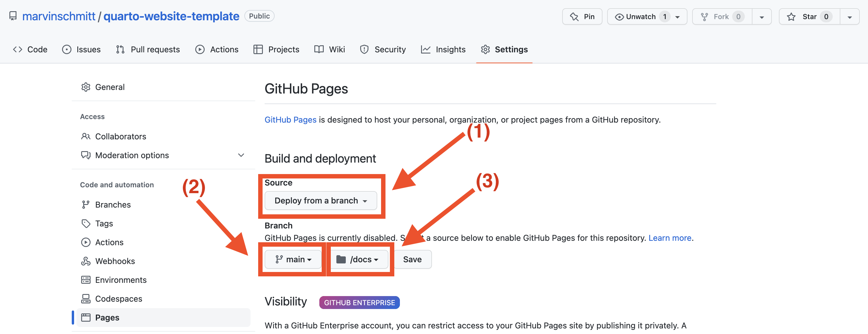Open the Wiki tab
The image size is (868, 334).
point(330,50)
